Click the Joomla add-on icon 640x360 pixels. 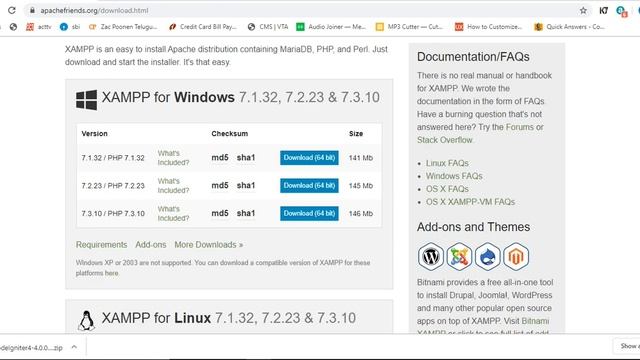point(459,257)
